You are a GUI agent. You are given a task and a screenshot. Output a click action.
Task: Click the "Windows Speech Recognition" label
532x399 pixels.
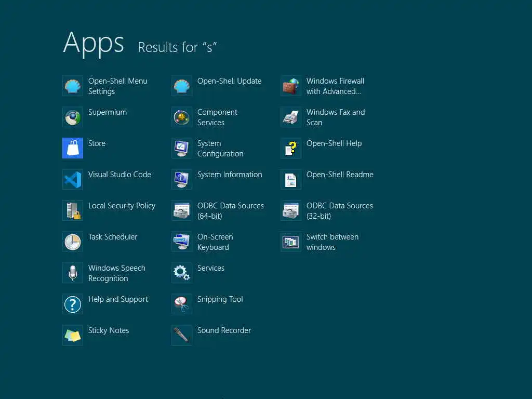point(117,273)
